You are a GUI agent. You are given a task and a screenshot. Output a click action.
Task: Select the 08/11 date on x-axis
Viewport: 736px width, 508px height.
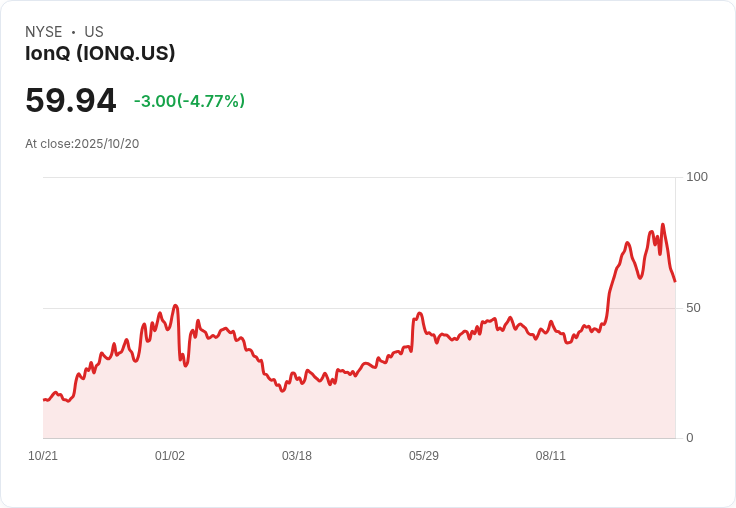pos(551,456)
